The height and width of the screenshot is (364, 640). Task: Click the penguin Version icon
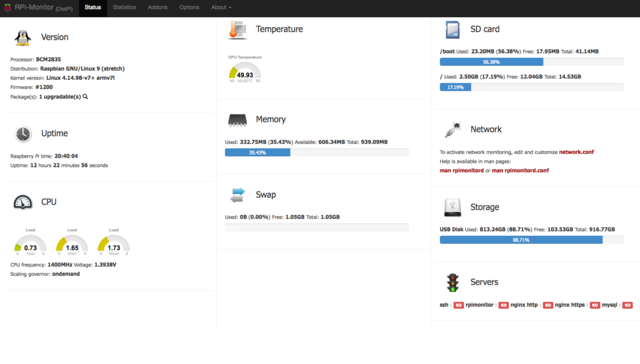tap(23, 38)
